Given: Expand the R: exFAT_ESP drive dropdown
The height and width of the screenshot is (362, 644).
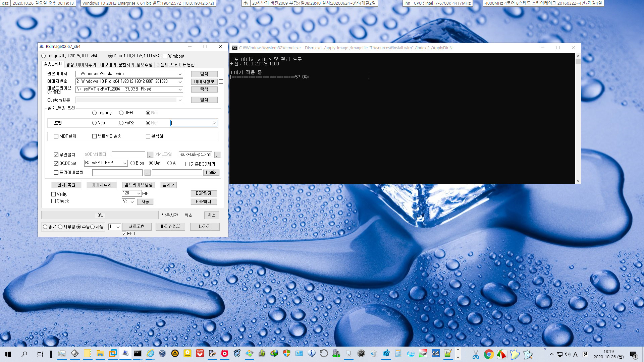Looking at the screenshot, I should (125, 163).
